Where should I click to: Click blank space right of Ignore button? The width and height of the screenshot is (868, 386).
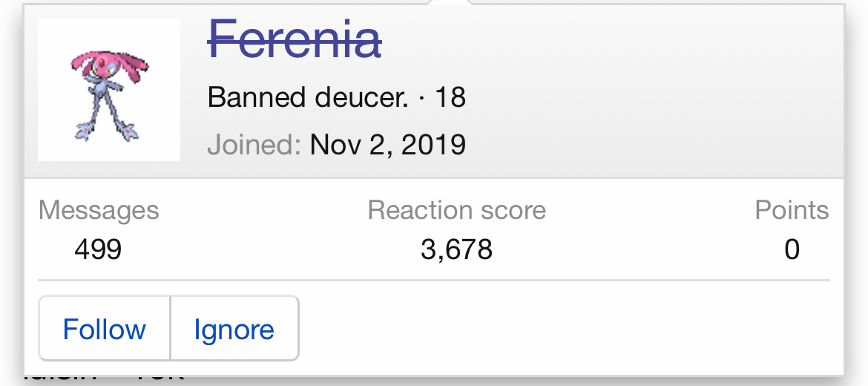[x=565, y=329]
